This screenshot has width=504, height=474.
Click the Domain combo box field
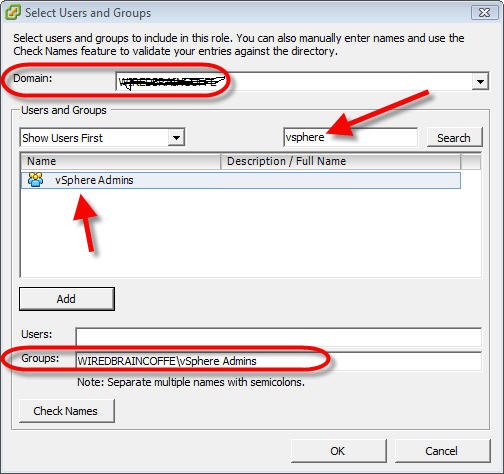click(x=302, y=81)
